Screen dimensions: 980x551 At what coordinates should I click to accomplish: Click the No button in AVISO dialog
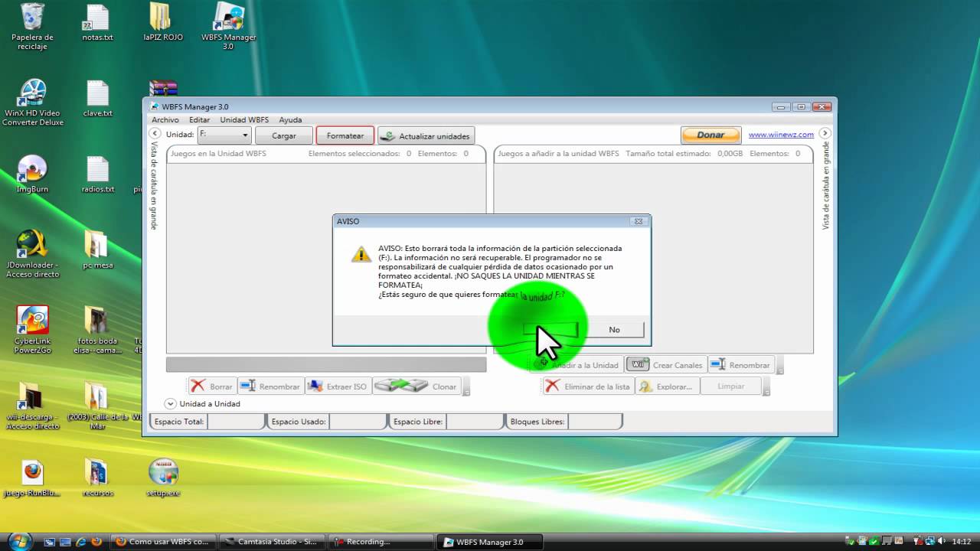pyautogui.click(x=614, y=330)
